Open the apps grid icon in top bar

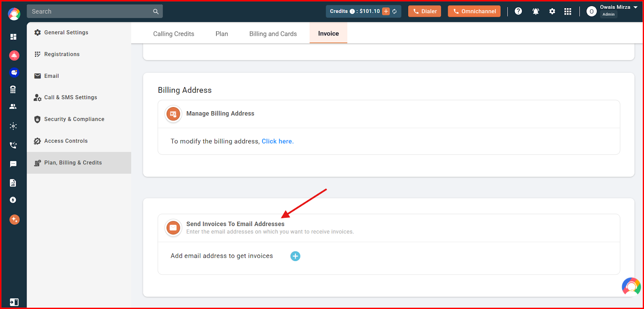click(x=568, y=11)
